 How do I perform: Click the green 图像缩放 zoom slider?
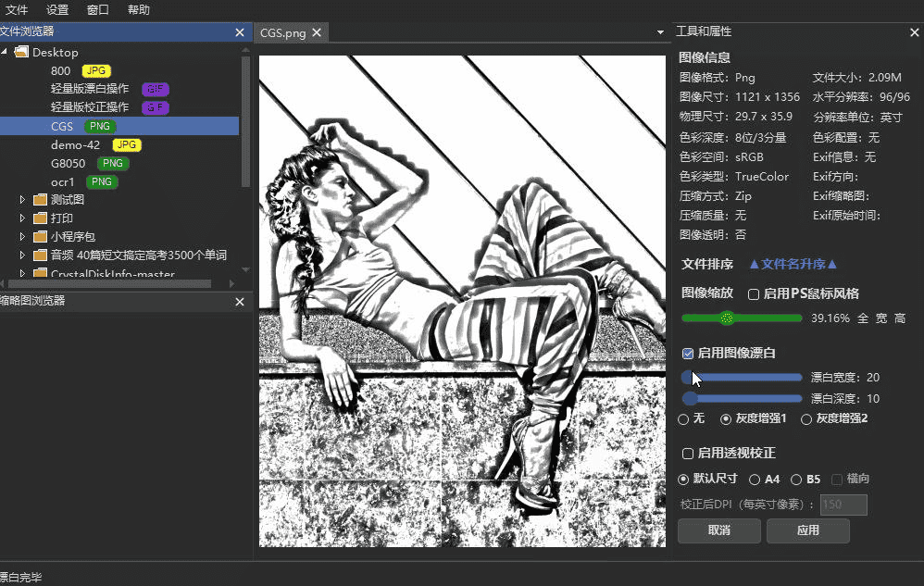point(741,318)
